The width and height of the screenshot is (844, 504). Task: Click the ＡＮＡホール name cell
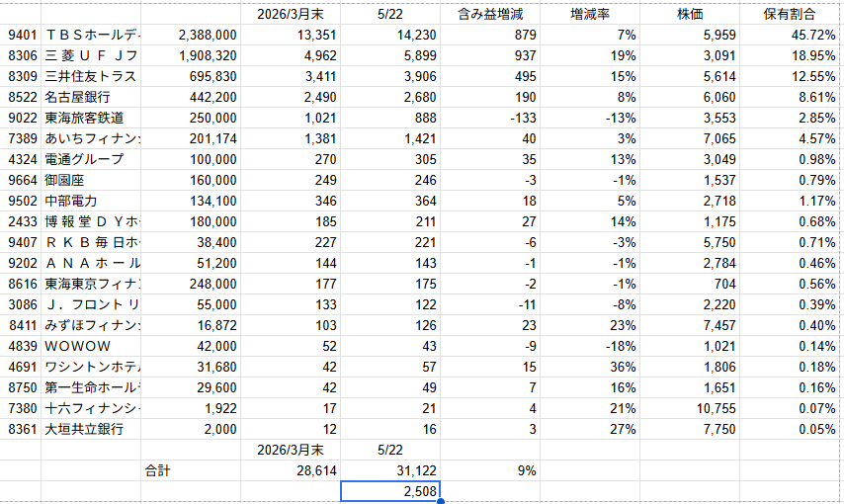[x=91, y=263]
